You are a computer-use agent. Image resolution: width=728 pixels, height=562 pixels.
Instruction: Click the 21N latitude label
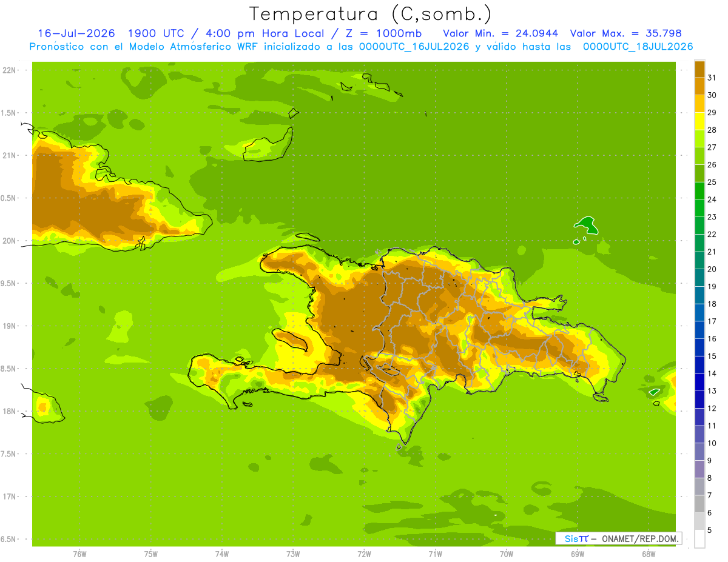8,155
